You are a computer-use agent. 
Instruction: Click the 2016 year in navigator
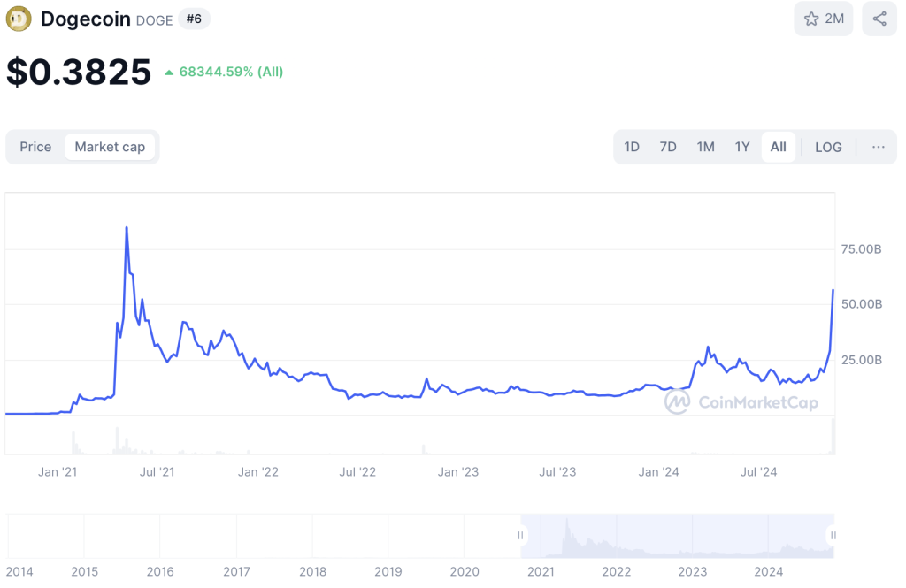160,572
